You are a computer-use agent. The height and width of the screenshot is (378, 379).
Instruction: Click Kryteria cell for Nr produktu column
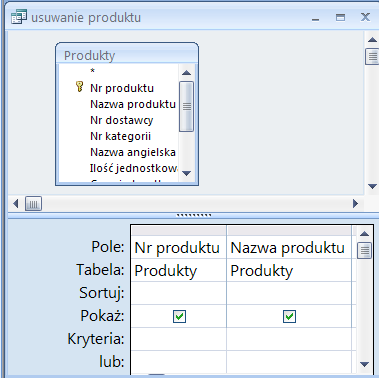[x=179, y=339]
